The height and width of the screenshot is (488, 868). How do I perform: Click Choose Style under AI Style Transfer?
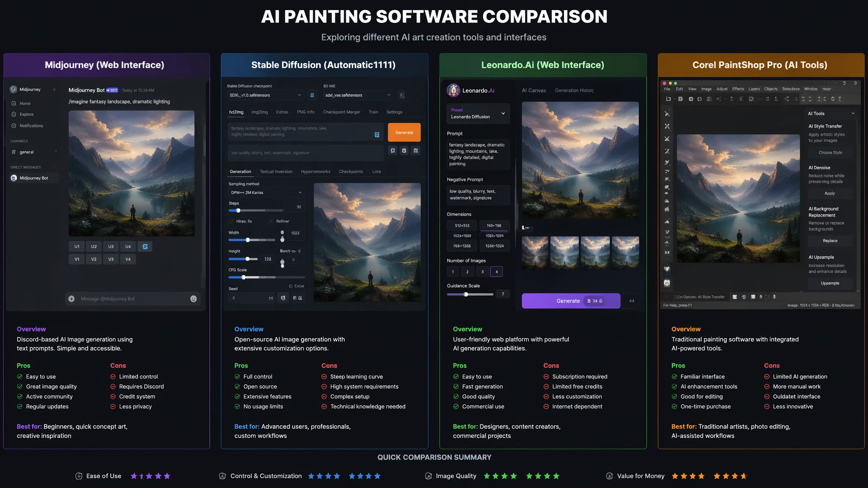click(830, 152)
